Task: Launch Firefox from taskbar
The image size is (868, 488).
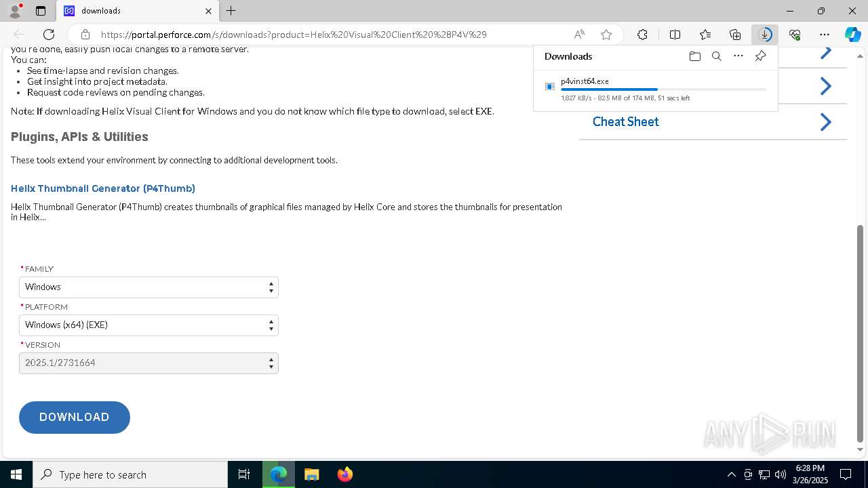Action: pyautogui.click(x=344, y=474)
